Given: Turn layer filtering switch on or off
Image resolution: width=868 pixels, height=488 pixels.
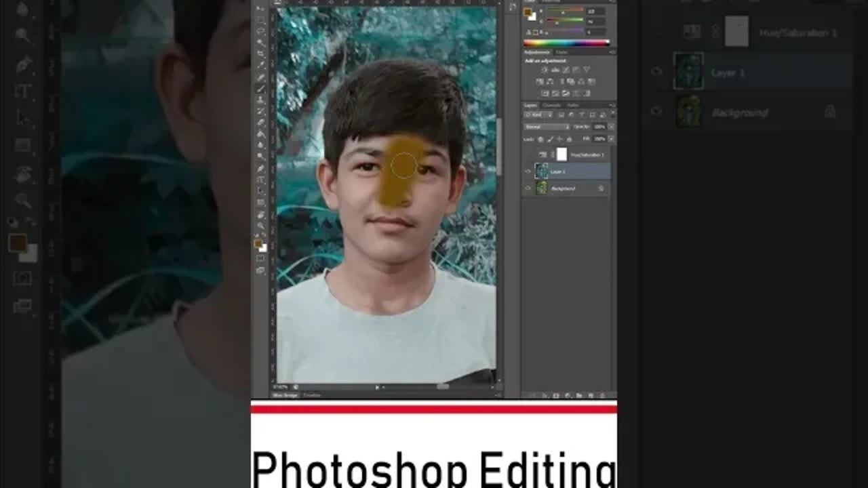Looking at the screenshot, I should [x=612, y=115].
